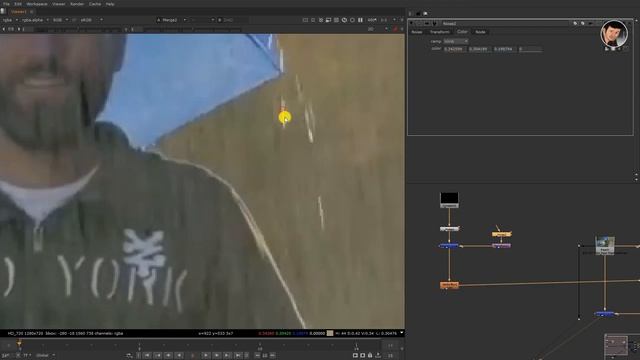
Task: Switch to the Color tab in properties
Action: point(462,32)
